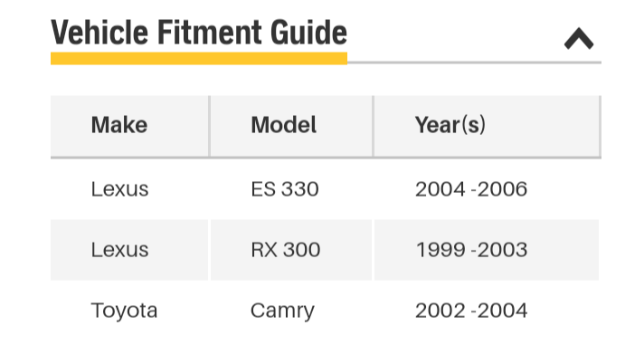Click Lexus in the RX 300 row
The height and width of the screenshot is (364, 644).
(119, 250)
